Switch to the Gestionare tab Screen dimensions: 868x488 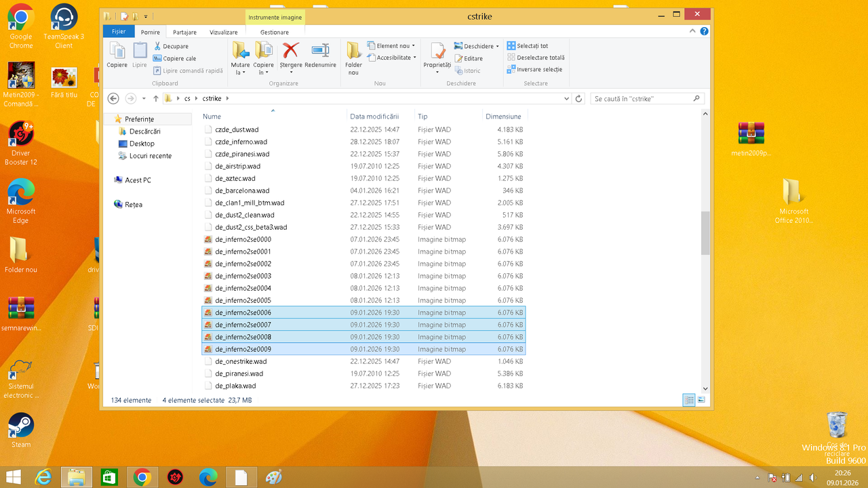click(x=275, y=32)
